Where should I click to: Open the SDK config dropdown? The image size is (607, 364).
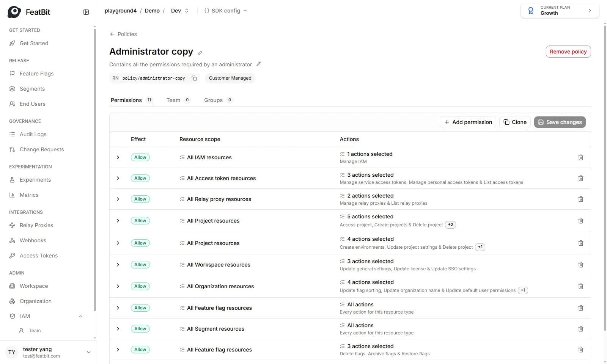coord(226,11)
